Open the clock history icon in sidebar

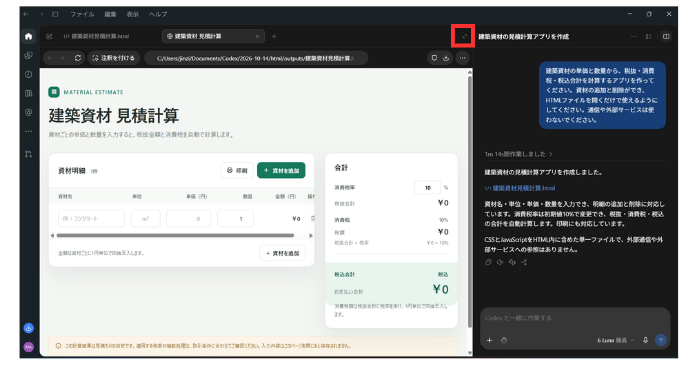point(28,74)
